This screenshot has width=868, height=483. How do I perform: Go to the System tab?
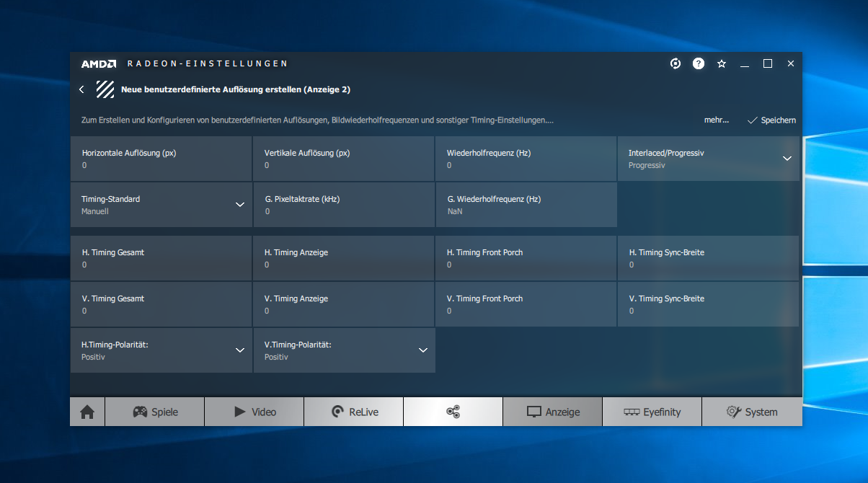(x=752, y=412)
